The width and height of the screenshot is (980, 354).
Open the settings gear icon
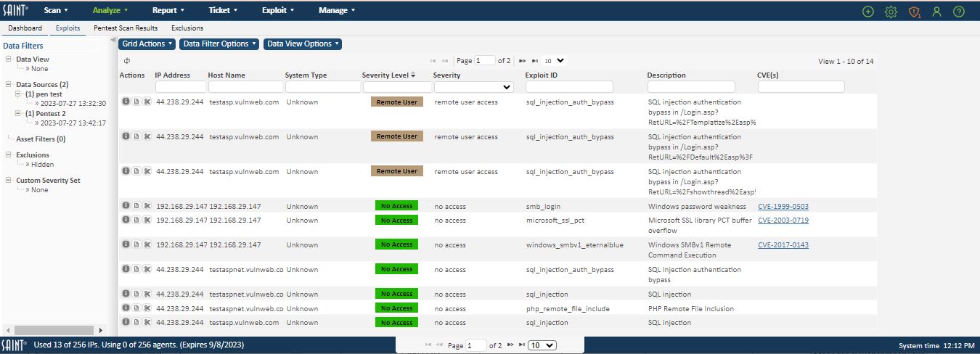click(x=891, y=12)
